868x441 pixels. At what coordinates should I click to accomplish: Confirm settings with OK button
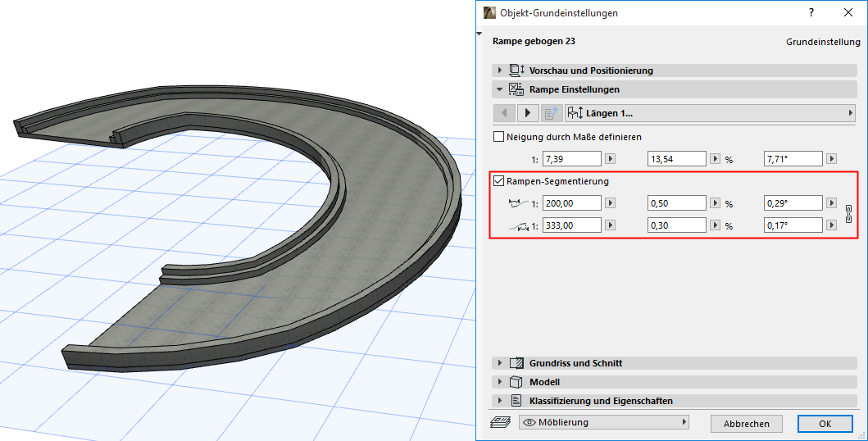click(x=825, y=423)
